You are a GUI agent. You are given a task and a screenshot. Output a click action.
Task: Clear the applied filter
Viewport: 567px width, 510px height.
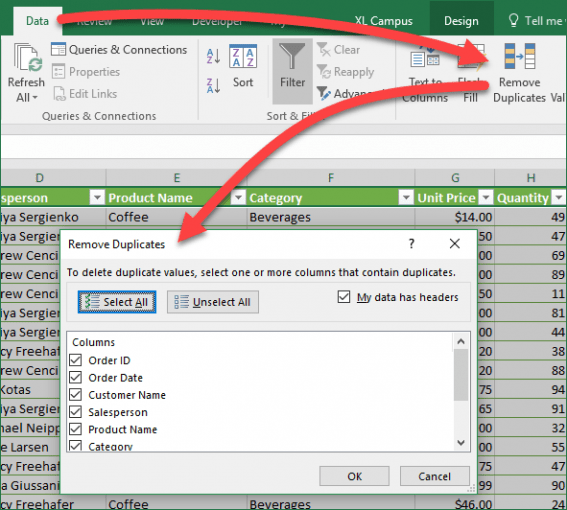[x=338, y=50]
